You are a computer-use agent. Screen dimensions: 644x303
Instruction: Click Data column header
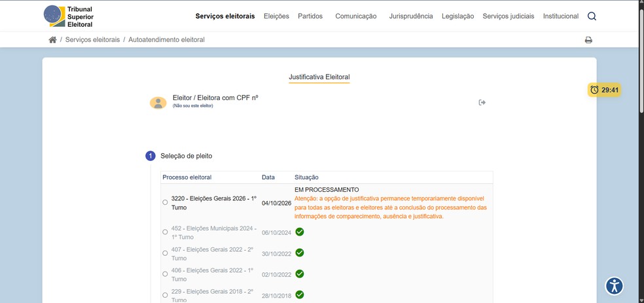click(268, 177)
